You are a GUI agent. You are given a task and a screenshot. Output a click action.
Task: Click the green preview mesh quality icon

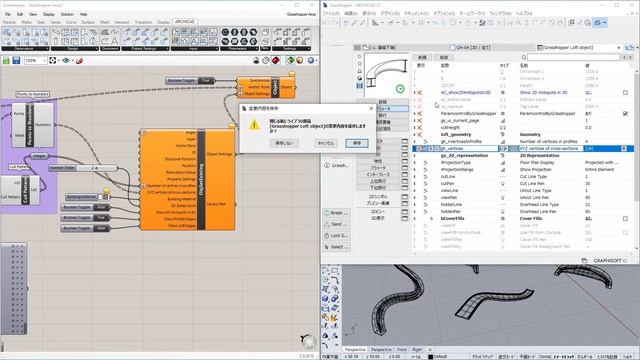(290, 60)
